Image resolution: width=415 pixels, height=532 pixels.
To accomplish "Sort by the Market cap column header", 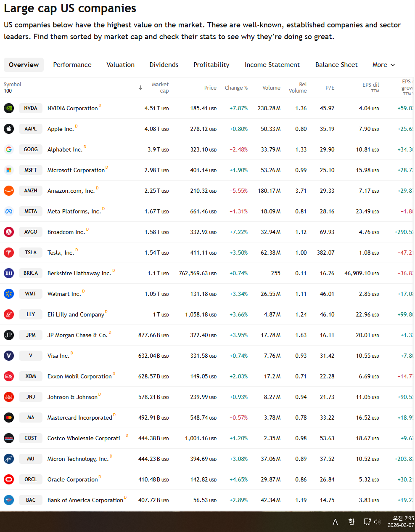I will (160, 88).
